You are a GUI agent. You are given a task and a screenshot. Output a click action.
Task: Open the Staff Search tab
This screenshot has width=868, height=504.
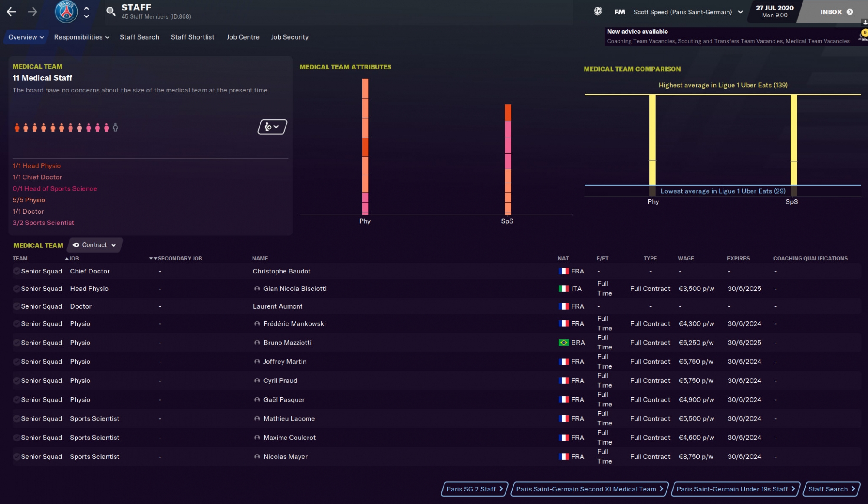point(139,37)
